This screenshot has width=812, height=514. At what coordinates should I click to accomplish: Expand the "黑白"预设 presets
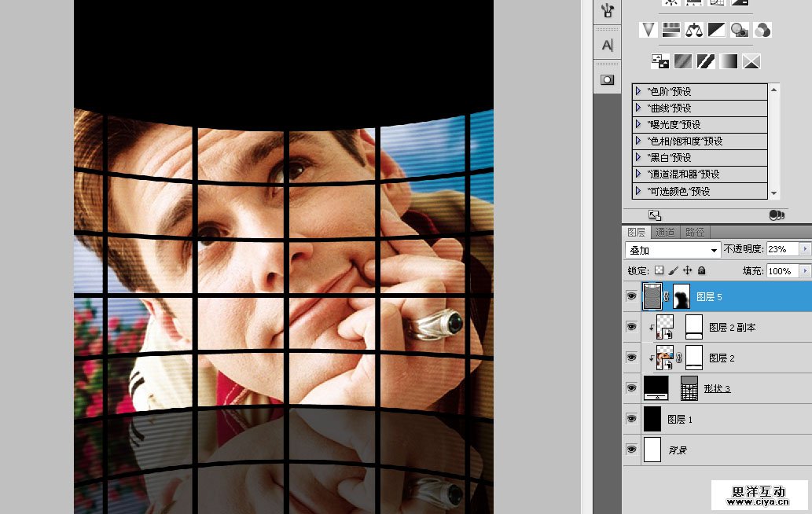coord(638,157)
